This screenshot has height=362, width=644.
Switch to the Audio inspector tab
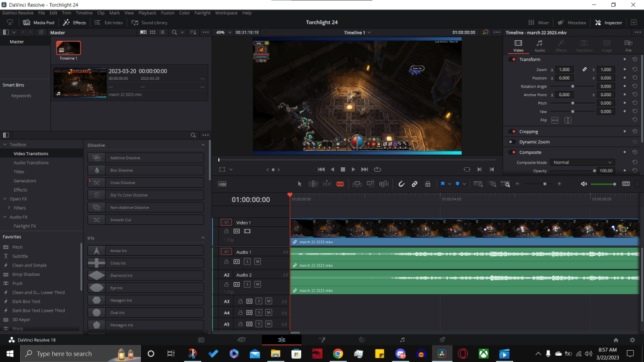540,45
